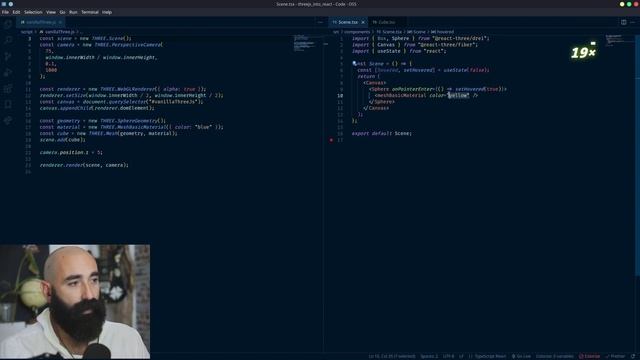Screen dimensions: 640x360
Task: Click "onPointerEnter" attribute on Sphere
Action: [412, 89]
